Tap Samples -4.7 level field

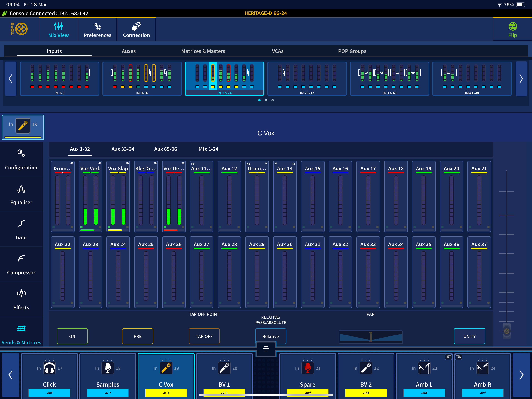[107, 393]
